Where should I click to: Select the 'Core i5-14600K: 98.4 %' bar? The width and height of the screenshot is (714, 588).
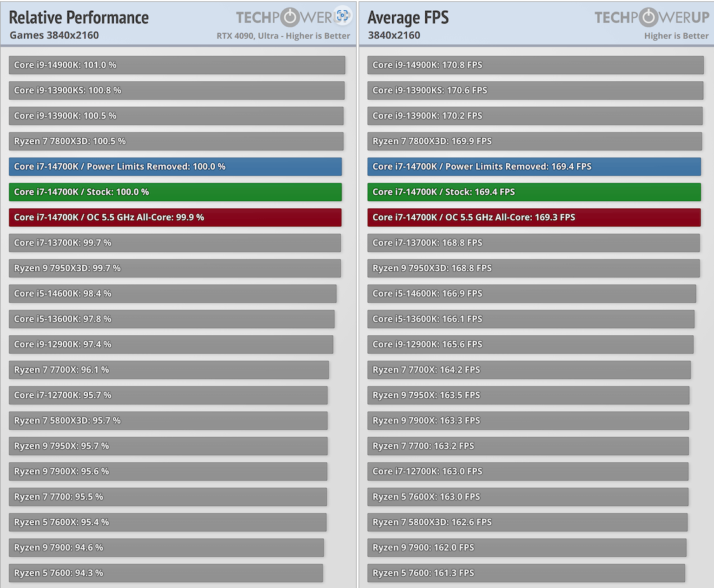(173, 294)
